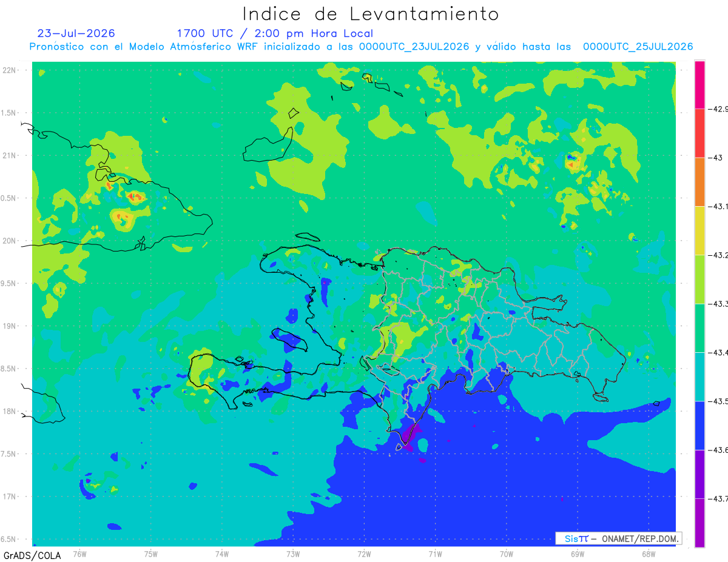Screen dimensions: 728x562
Task: Click the '1700 UTC / 2:00 pm Hora Local' time label
Action: click(x=275, y=33)
